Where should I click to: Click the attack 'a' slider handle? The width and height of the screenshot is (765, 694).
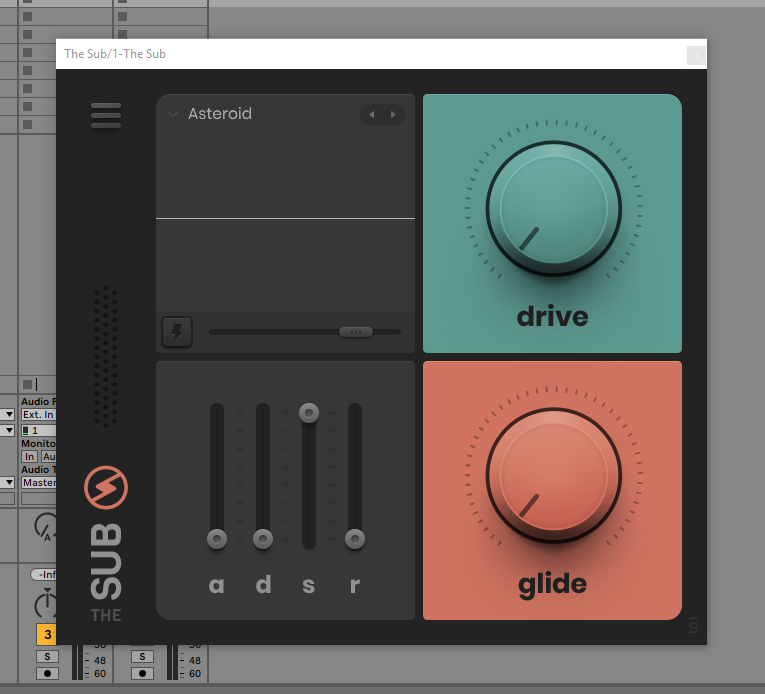click(x=217, y=539)
